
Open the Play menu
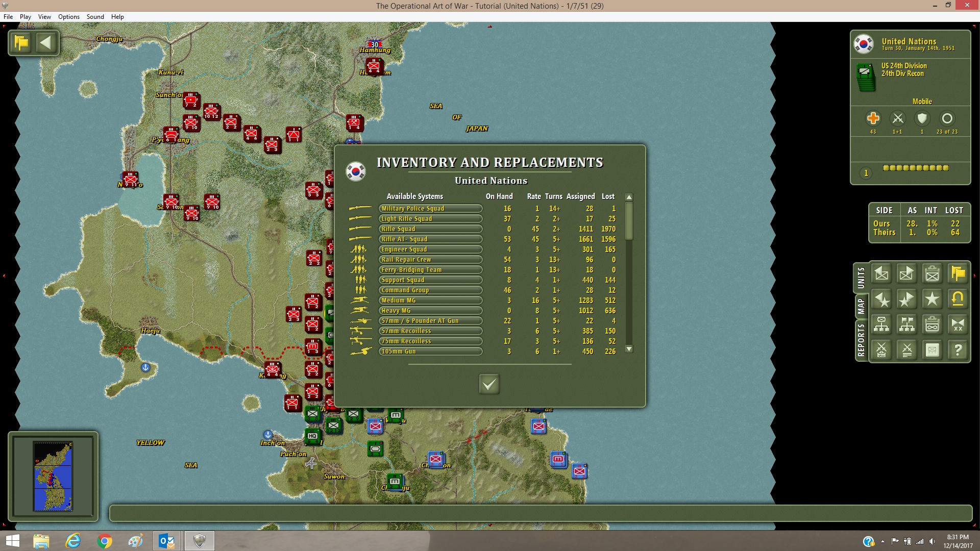point(26,17)
